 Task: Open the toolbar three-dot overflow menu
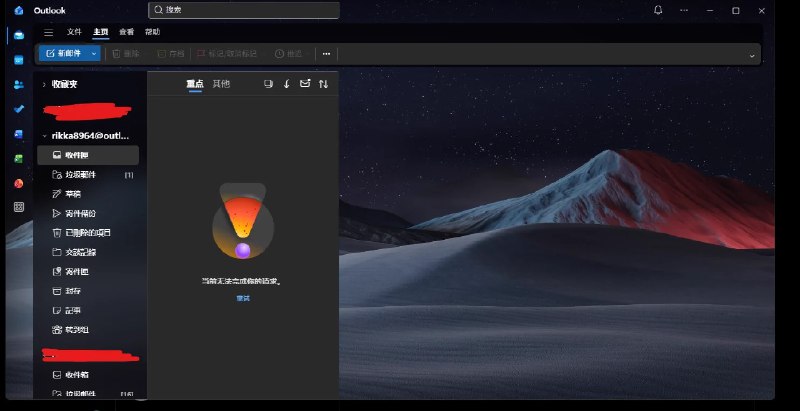[x=327, y=54]
